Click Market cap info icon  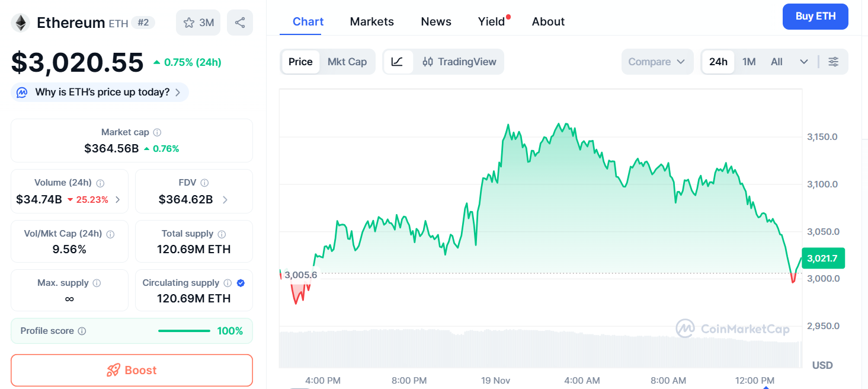tap(157, 132)
